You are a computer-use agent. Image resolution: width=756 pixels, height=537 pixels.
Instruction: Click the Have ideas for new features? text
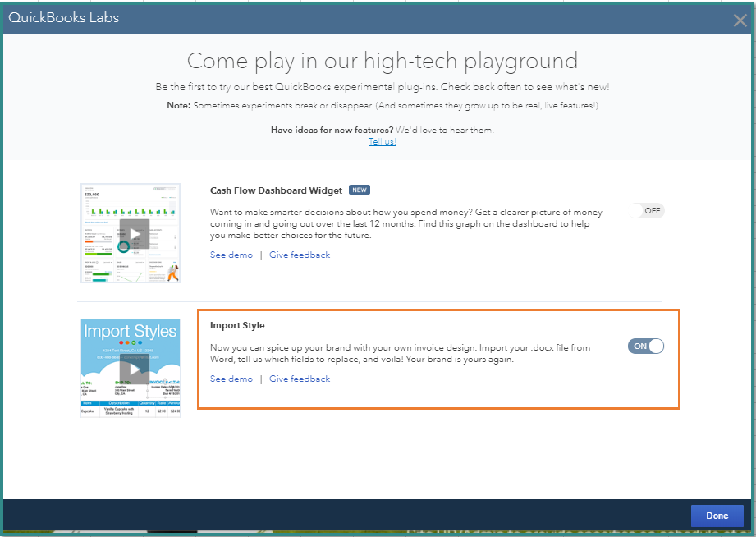(x=332, y=130)
